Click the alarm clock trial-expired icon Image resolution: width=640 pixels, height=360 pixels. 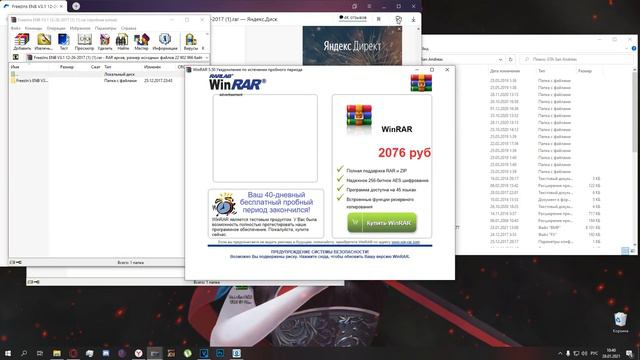pos(224,204)
